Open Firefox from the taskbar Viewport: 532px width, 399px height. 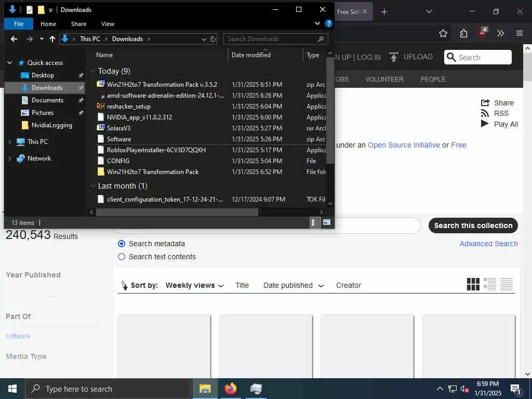(x=230, y=389)
